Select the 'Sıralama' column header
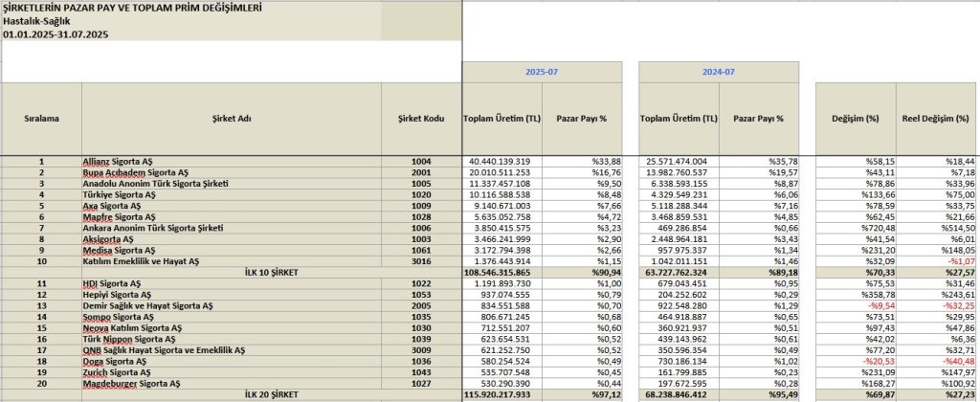This screenshot has height=402, width=980. [x=41, y=119]
